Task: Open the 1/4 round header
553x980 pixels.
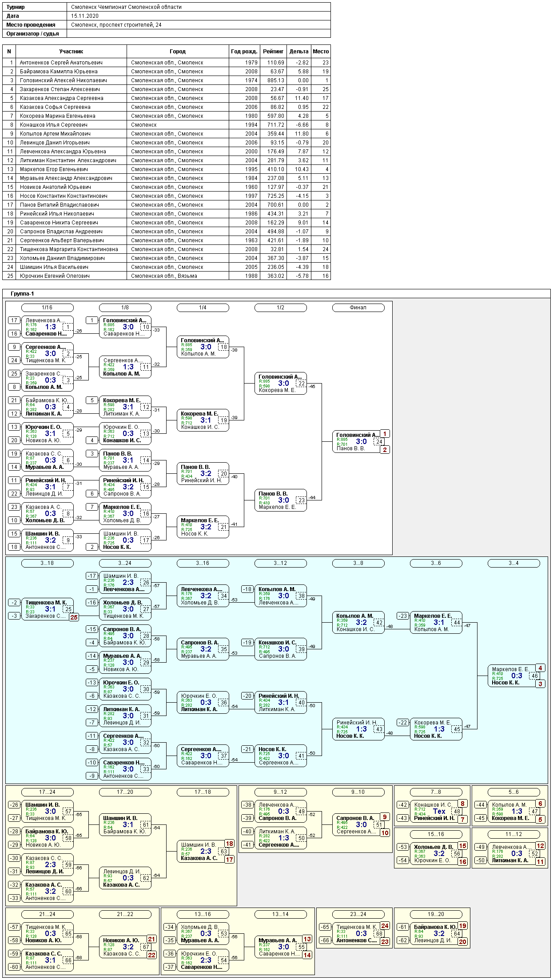Action: pos(203,308)
